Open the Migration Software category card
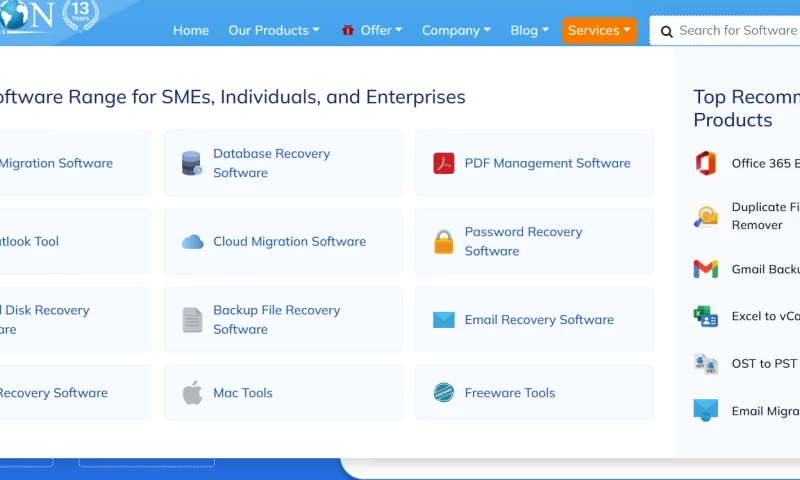The image size is (800, 480). click(x=75, y=163)
